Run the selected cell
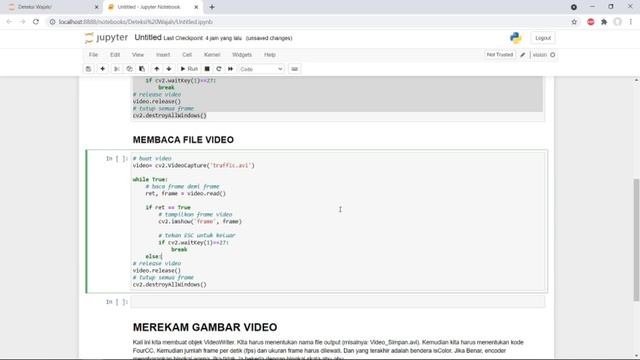Screen dimensions: 640x360 click(x=189, y=69)
